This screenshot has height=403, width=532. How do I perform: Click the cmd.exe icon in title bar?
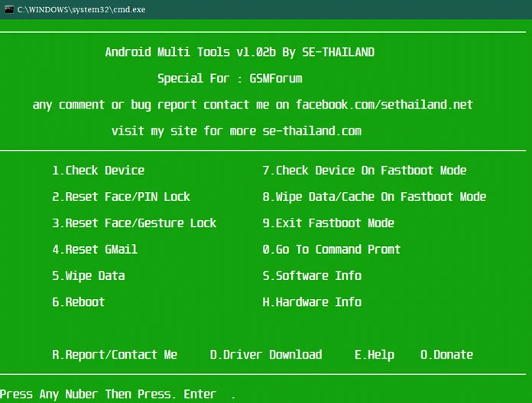point(9,9)
